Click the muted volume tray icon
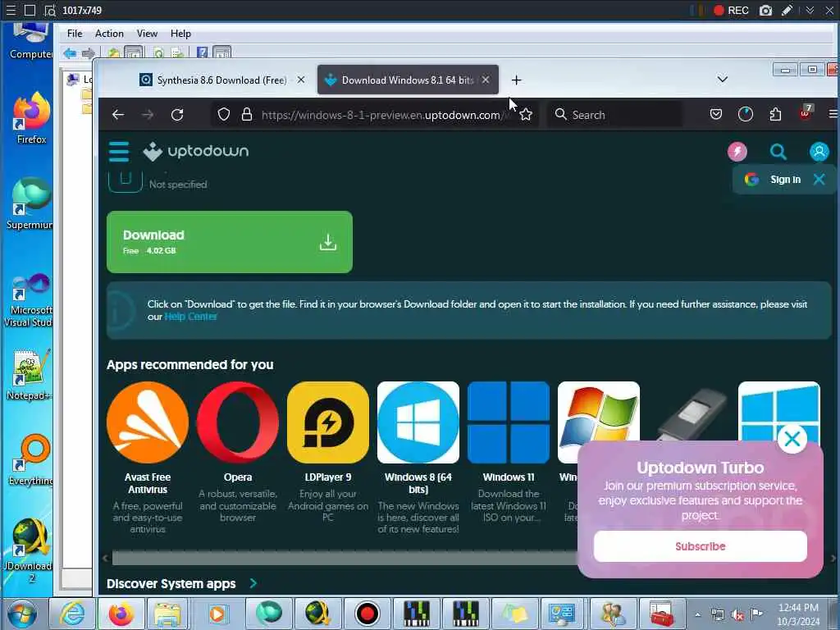840x630 pixels. (x=737, y=615)
